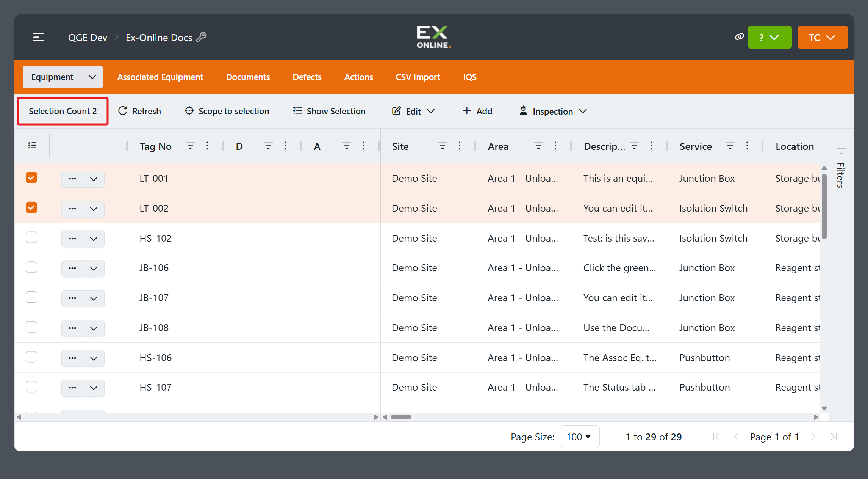
Task: Open the hamburger navigation menu
Action: [38, 37]
